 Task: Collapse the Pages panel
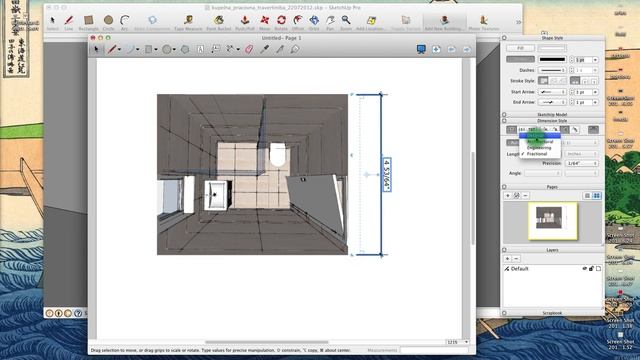click(504, 187)
